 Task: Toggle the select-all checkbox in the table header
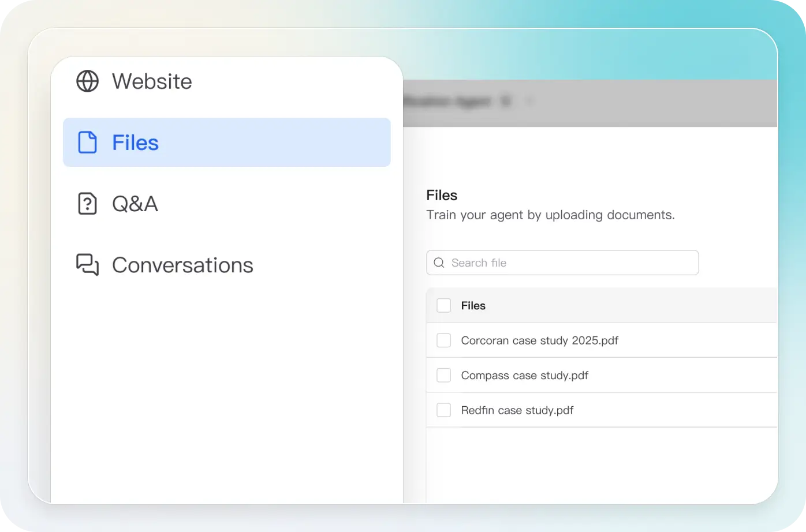click(443, 306)
